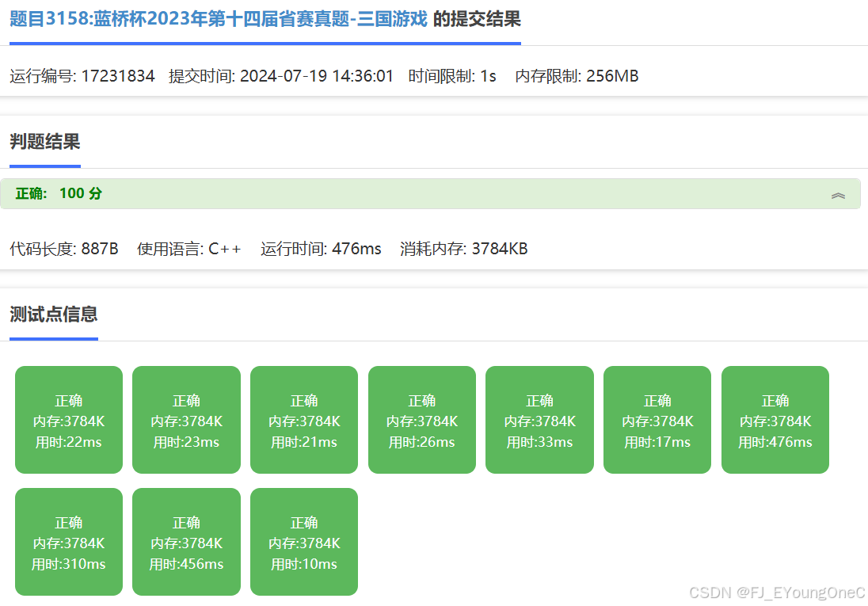This screenshot has height=606, width=868.
Task: Click the 的提交结果 heading text
Action: [477, 19]
